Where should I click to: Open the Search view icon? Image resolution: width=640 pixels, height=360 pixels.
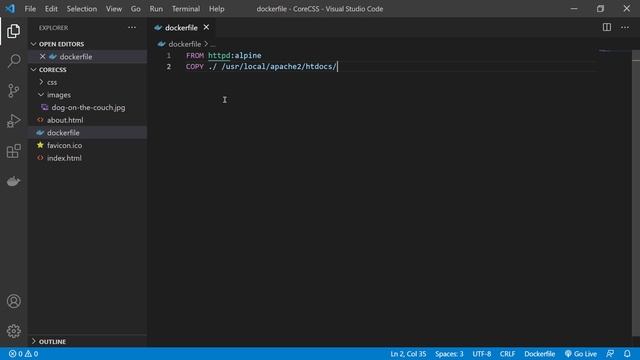[x=13, y=61]
